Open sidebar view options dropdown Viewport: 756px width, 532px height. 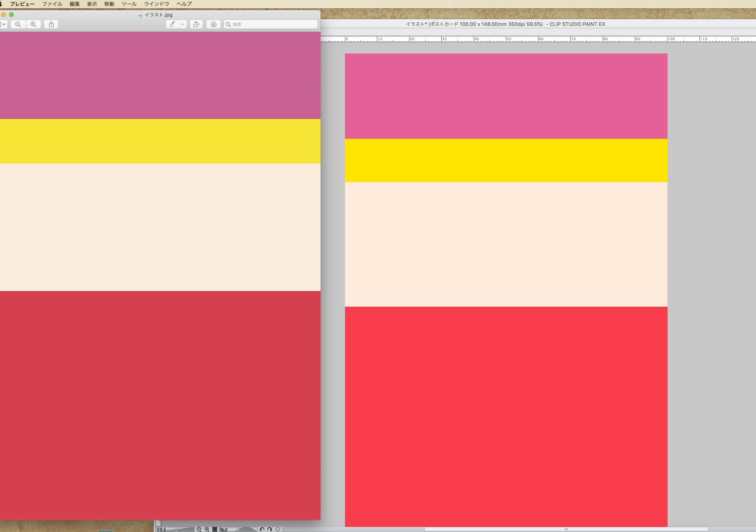click(3, 24)
